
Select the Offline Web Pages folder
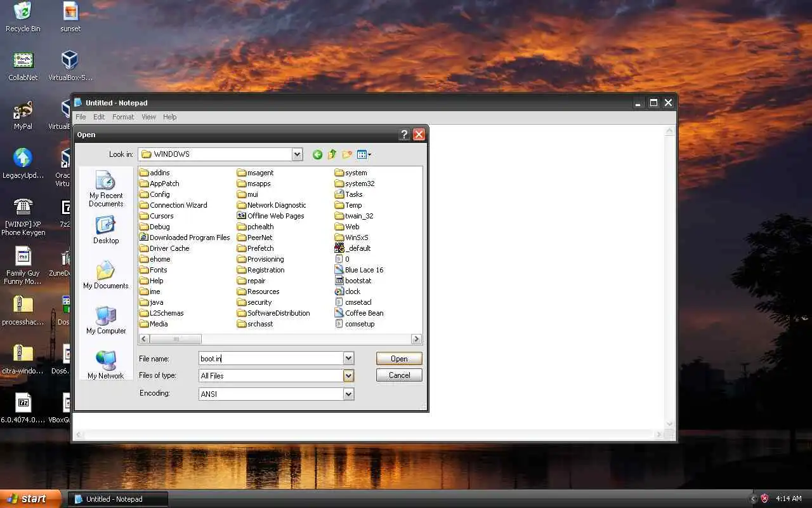pyautogui.click(x=271, y=216)
